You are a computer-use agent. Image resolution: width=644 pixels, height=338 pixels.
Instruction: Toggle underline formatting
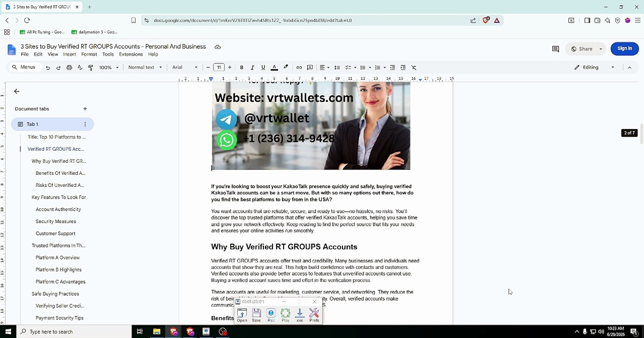(263, 68)
